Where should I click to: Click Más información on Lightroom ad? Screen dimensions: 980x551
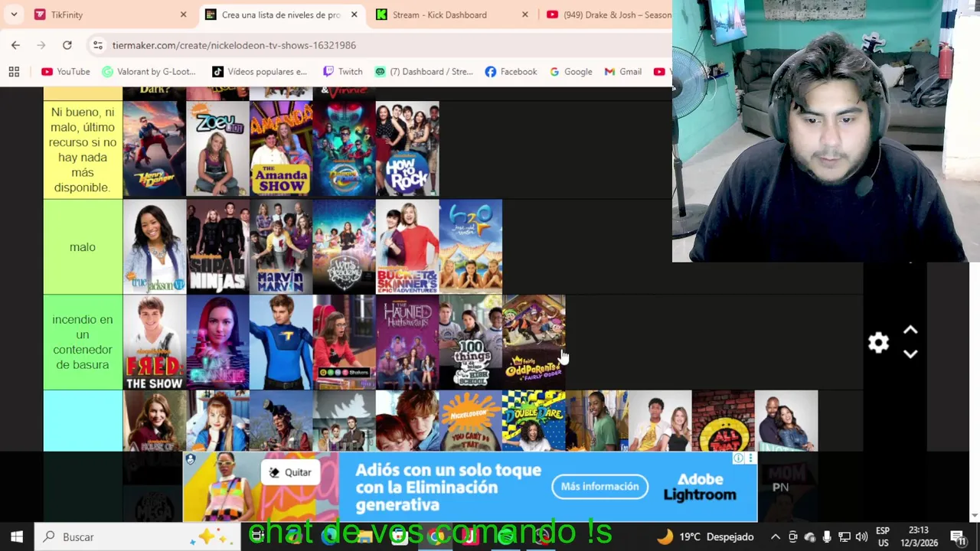tap(599, 487)
